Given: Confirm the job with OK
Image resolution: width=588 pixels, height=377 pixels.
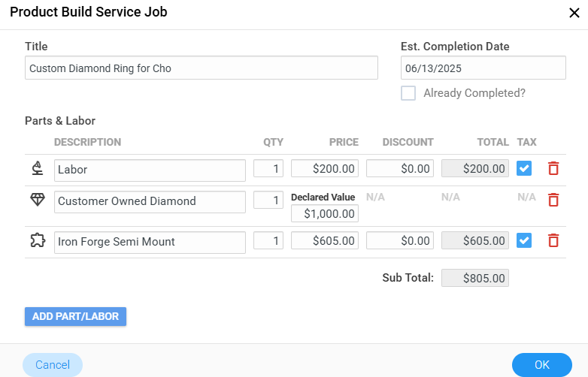Looking at the screenshot, I should 542,365.
